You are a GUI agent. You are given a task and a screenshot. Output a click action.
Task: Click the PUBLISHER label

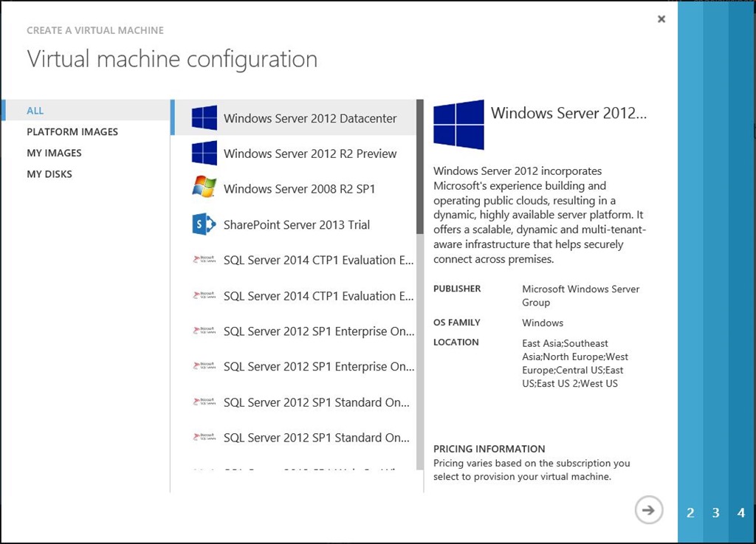click(456, 289)
